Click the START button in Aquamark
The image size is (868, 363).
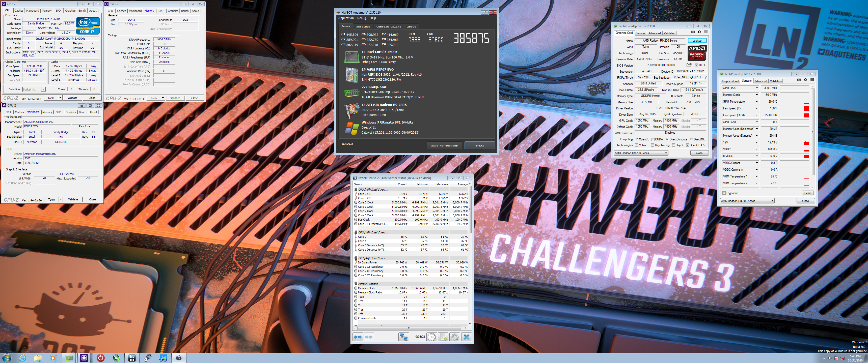point(479,145)
